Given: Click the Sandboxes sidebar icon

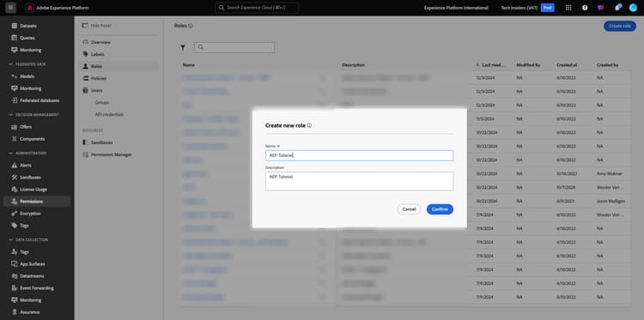Looking at the screenshot, I should point(15,178).
